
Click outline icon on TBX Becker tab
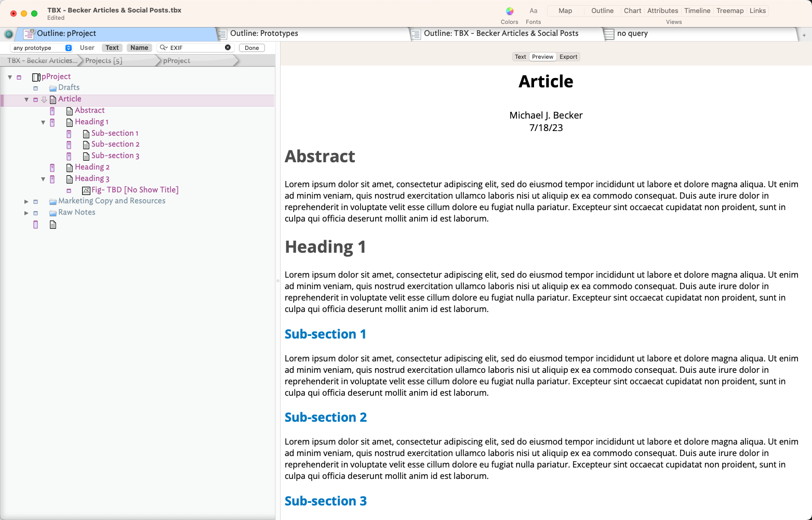tap(416, 34)
